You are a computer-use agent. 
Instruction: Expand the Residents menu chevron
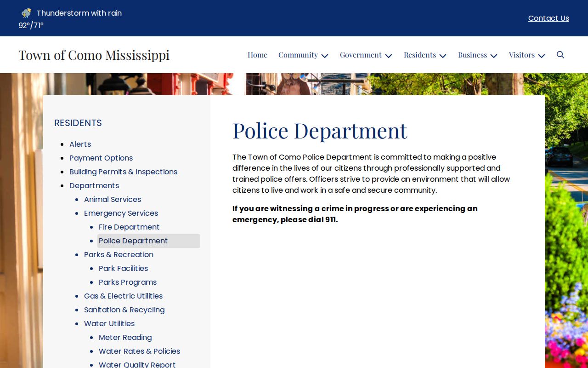click(443, 56)
